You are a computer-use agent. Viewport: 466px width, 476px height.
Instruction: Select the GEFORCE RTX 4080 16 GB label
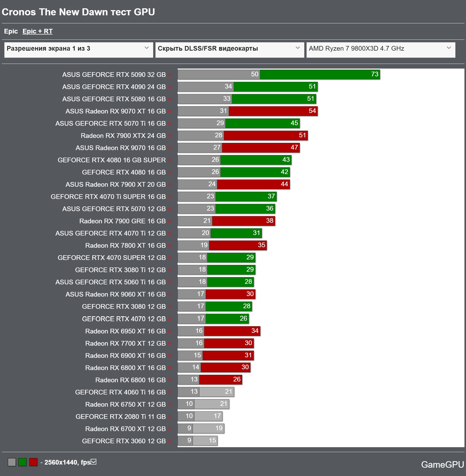[124, 172]
